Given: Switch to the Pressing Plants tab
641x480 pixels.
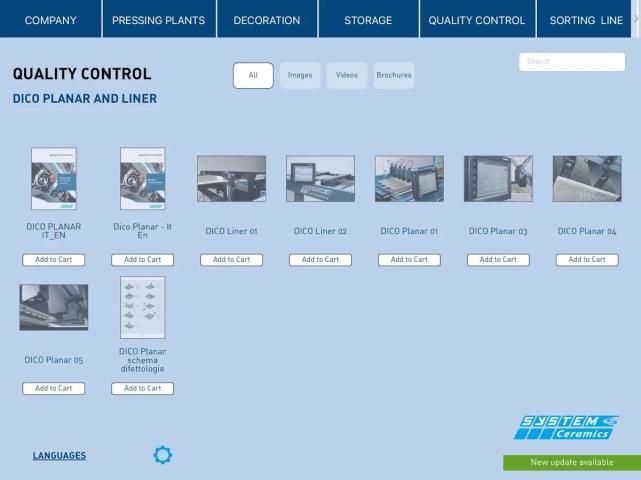Looking at the screenshot, I should (158, 20).
